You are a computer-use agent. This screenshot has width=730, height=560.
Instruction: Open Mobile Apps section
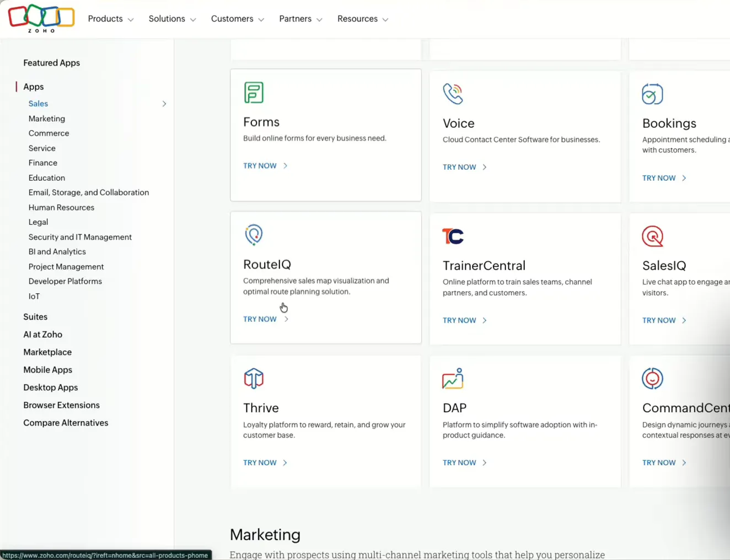click(x=47, y=370)
